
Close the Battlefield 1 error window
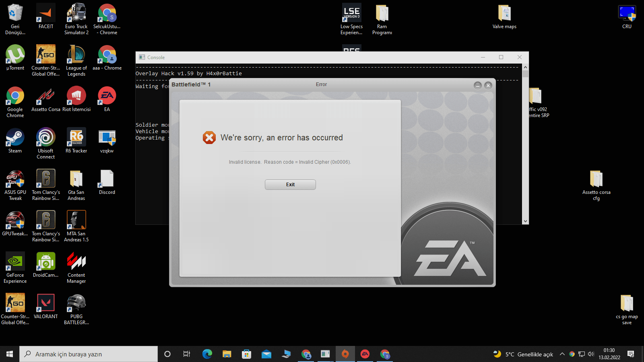(x=488, y=85)
